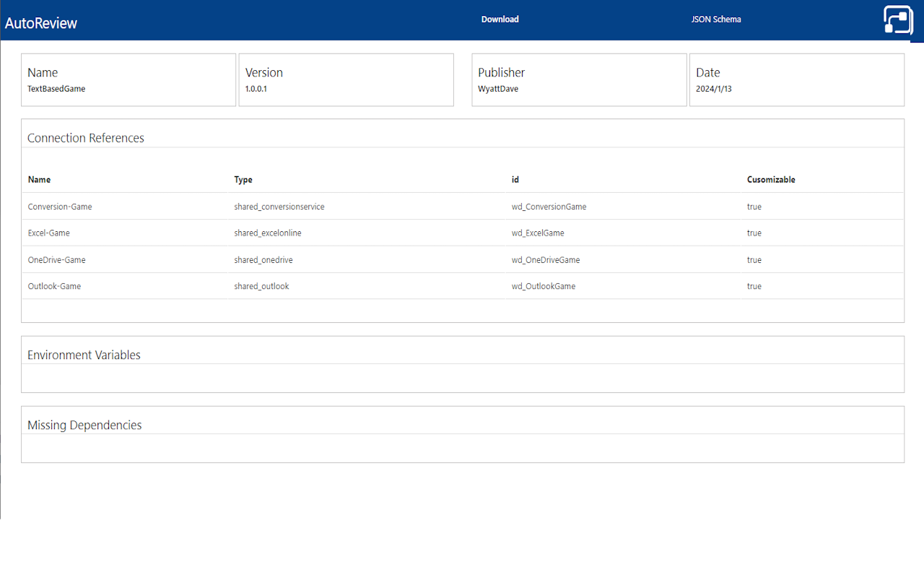The height and width of the screenshot is (578, 924).
Task: Sort by the Type column header
Action: 243,179
